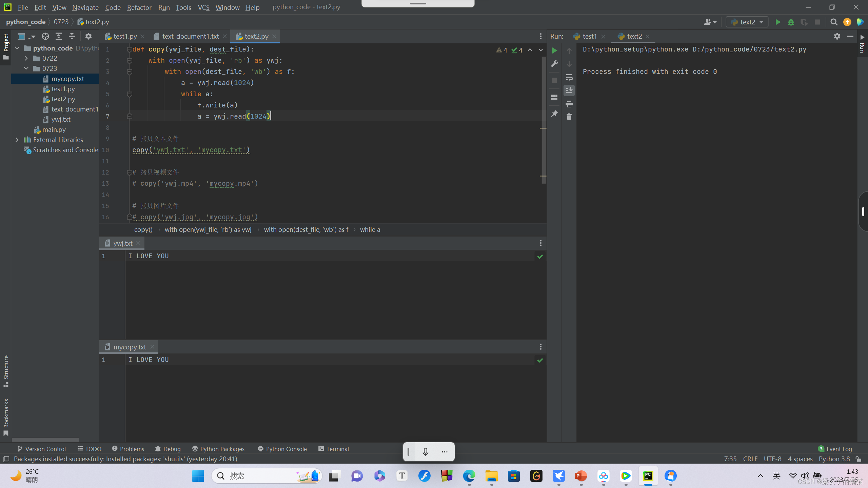This screenshot has height=488, width=868.
Task: Open Microsoft Edge from the taskbar
Action: click(469, 476)
